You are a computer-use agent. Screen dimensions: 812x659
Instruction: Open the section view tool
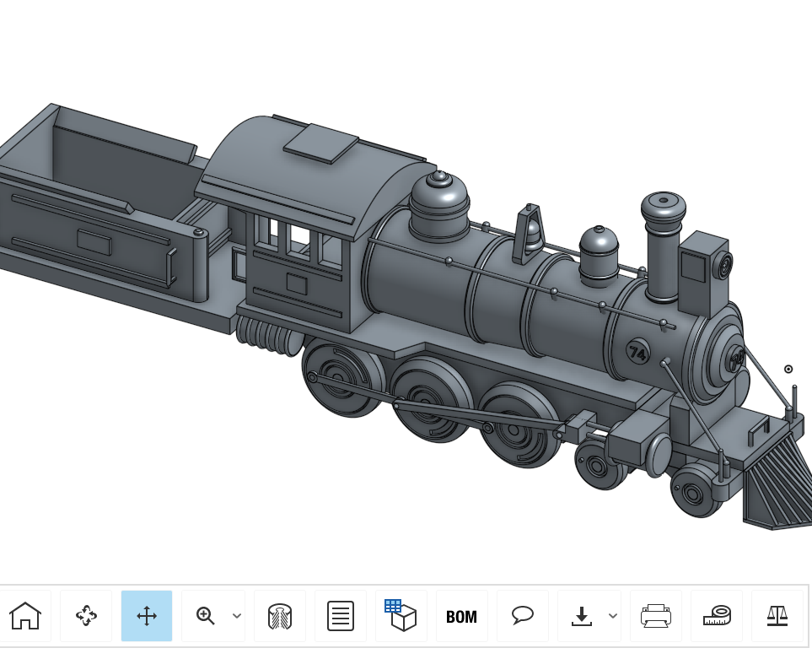(280, 616)
